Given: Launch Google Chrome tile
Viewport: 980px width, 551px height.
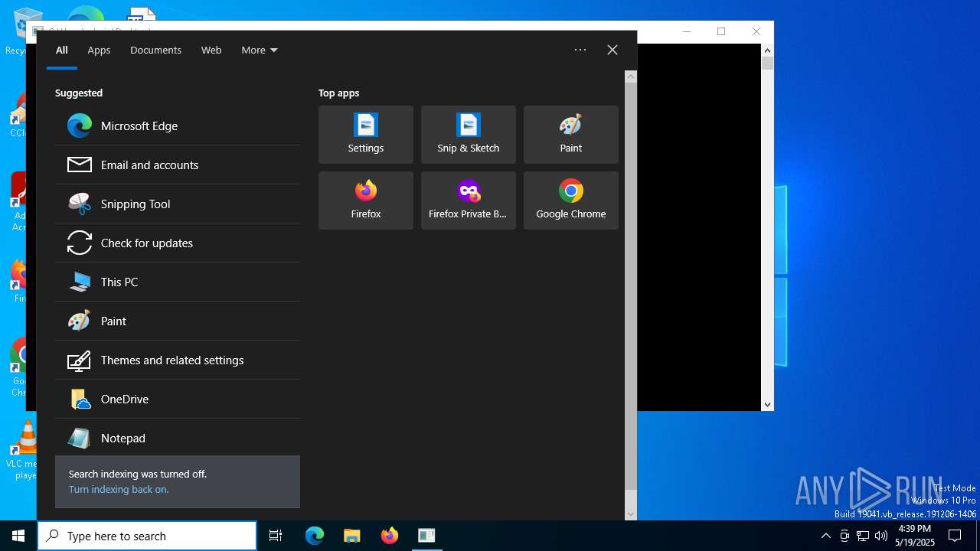Looking at the screenshot, I should tap(571, 201).
